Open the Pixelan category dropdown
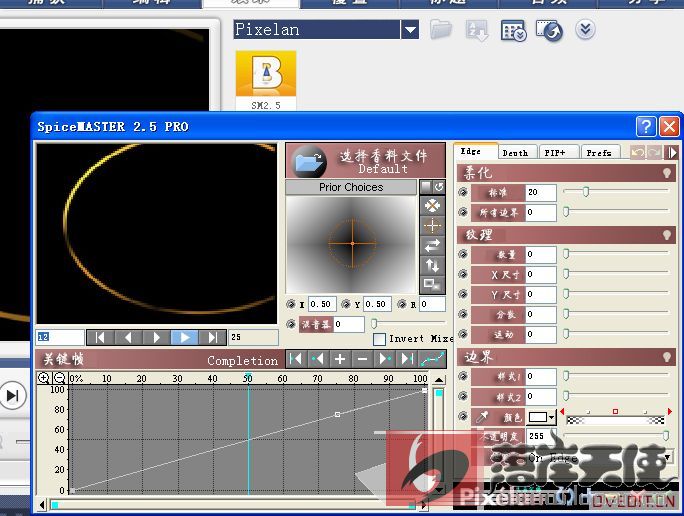 coord(410,30)
